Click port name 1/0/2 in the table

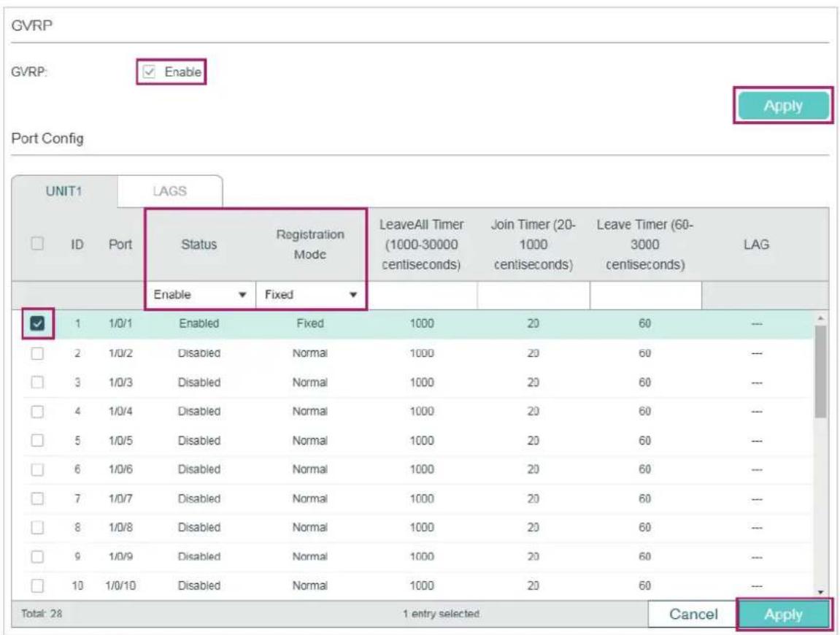point(120,354)
